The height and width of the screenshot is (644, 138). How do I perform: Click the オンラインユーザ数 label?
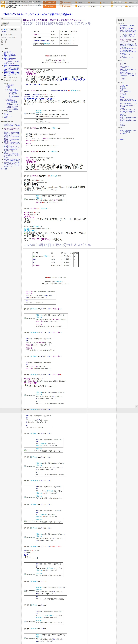point(6,34)
